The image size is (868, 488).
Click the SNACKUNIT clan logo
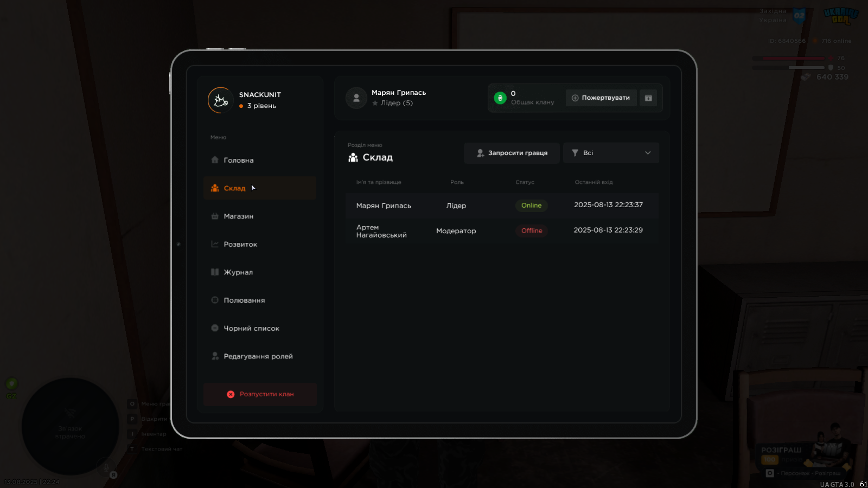(x=220, y=100)
